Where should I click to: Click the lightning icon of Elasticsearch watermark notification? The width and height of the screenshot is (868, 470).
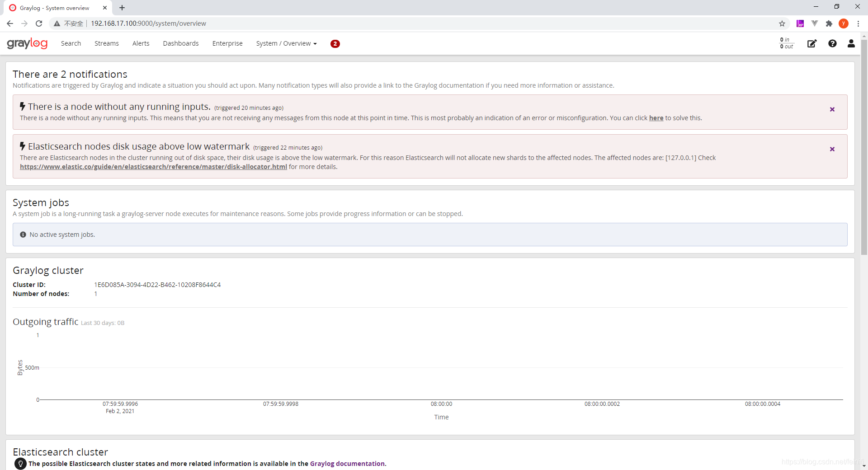23,146
